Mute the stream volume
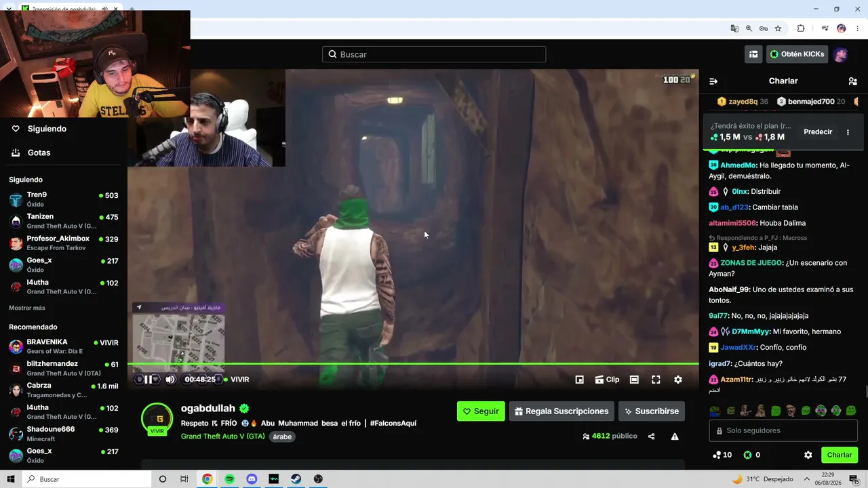The image size is (868, 488). 170,380
